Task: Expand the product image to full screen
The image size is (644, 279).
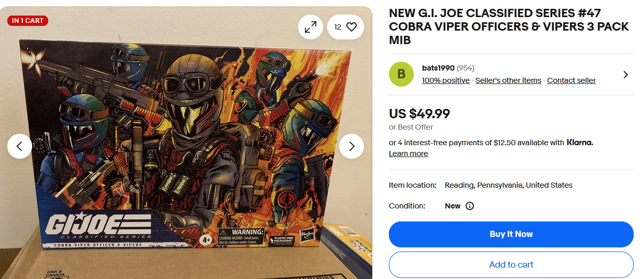Action: coord(311,27)
